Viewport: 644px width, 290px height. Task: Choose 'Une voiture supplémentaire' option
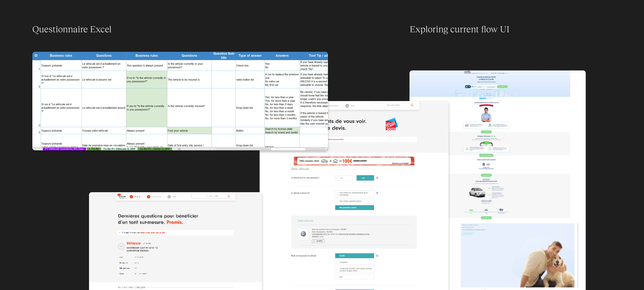355,201
